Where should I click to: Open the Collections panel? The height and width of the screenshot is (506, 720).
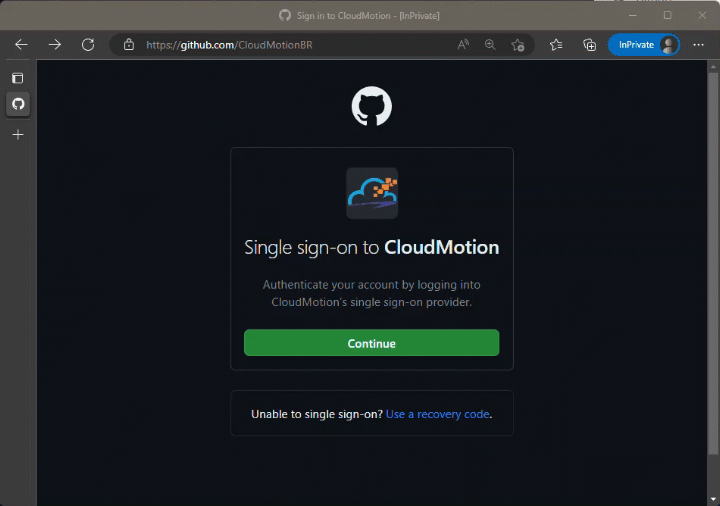click(x=589, y=45)
